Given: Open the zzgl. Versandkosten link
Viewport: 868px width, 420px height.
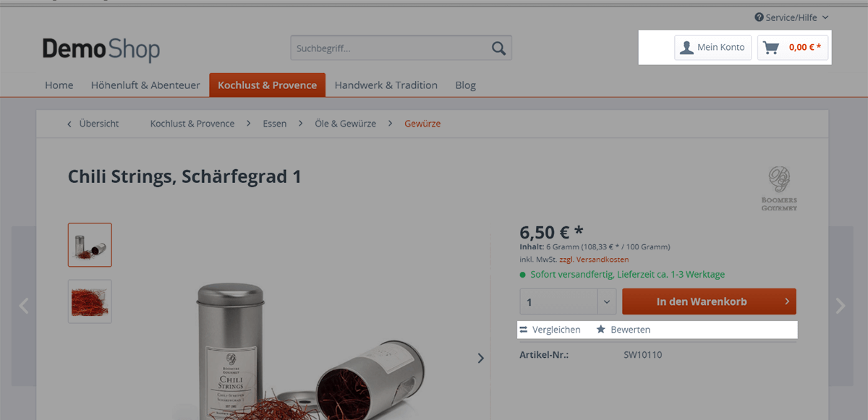Looking at the screenshot, I should [594, 260].
